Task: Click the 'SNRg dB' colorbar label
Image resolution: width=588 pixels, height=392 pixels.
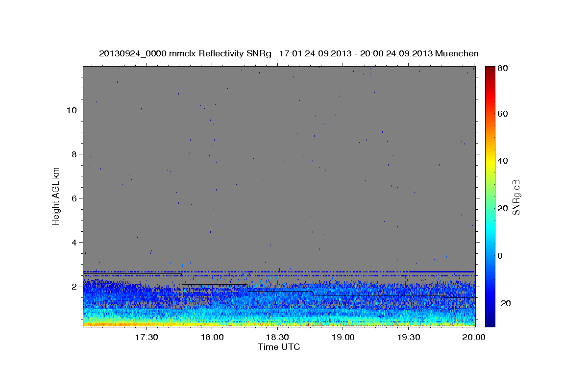Action: click(x=516, y=197)
